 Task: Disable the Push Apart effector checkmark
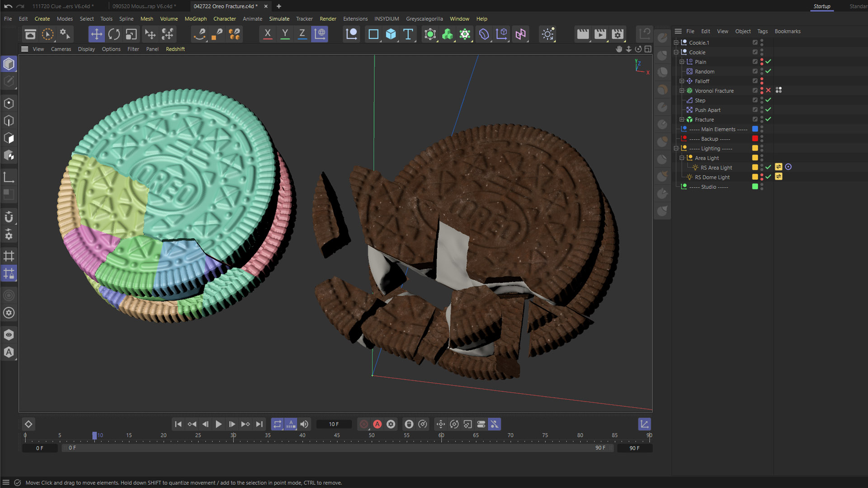[768, 110]
